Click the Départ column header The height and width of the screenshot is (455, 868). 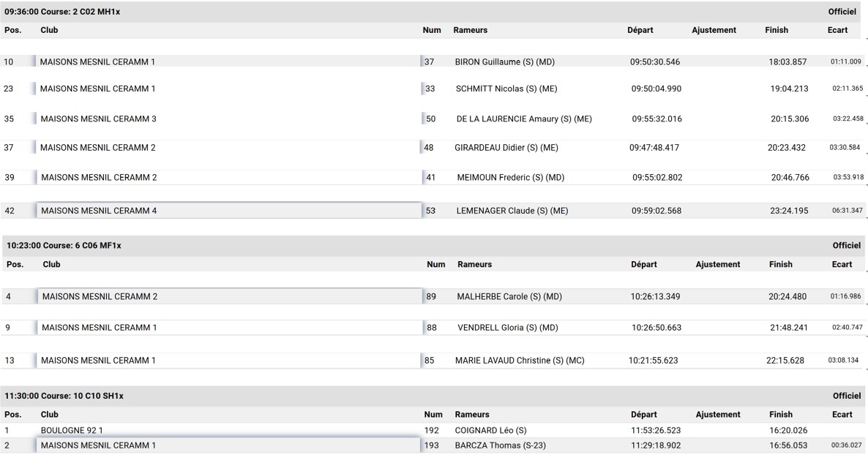pos(642,30)
